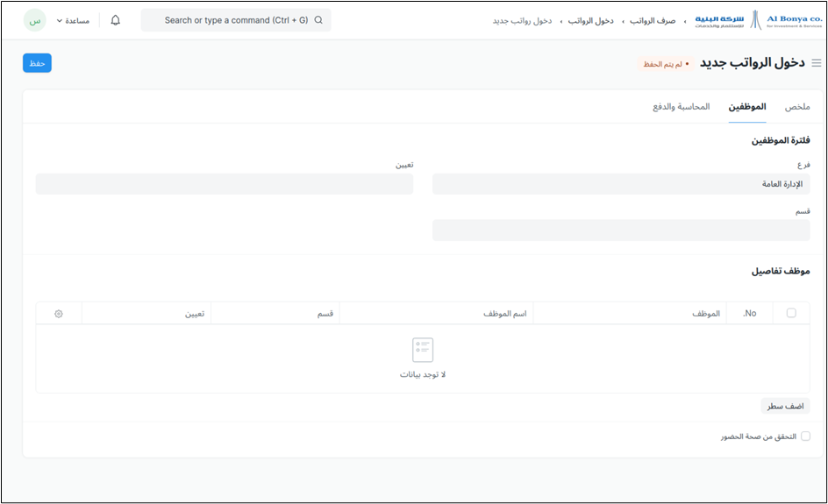Viewport: 828px width, 504px height.
Task: Enable the التحقق من صحة الحضور checkbox
Action: [805, 437]
